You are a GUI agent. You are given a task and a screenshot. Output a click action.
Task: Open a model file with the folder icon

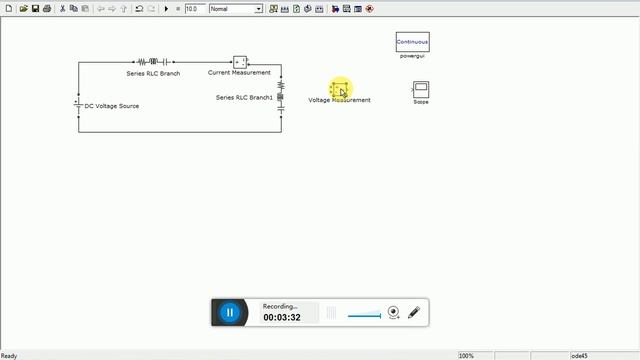click(x=23, y=9)
